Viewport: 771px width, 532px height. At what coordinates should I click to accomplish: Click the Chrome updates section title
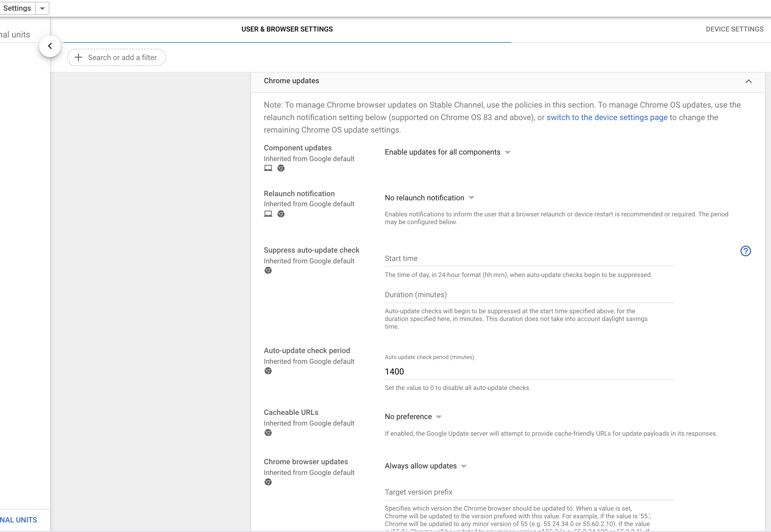point(291,81)
